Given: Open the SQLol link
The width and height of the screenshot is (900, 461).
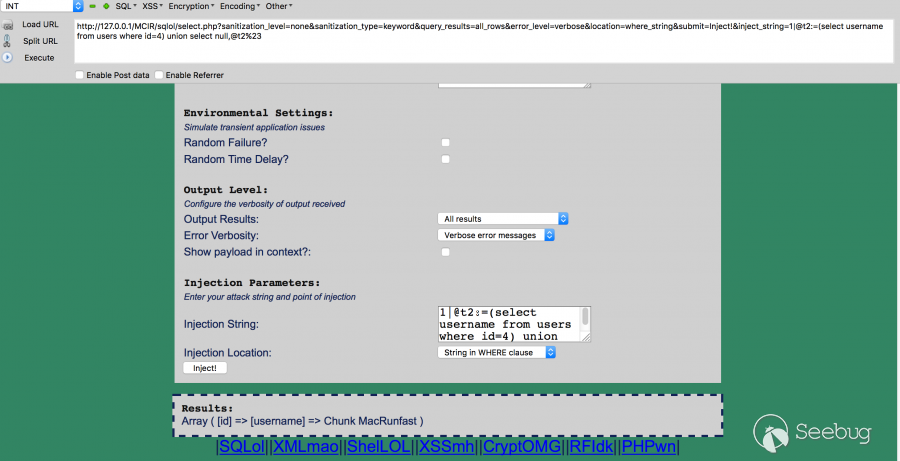Looking at the screenshot, I should (242, 446).
